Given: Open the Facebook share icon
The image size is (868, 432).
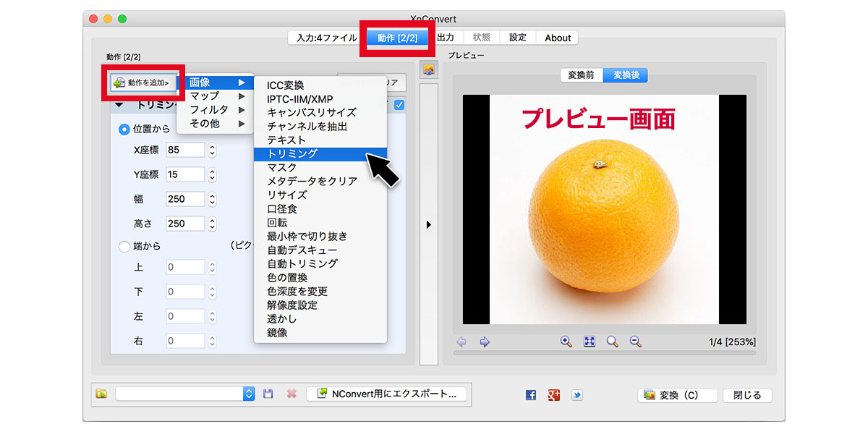Looking at the screenshot, I should click(531, 395).
